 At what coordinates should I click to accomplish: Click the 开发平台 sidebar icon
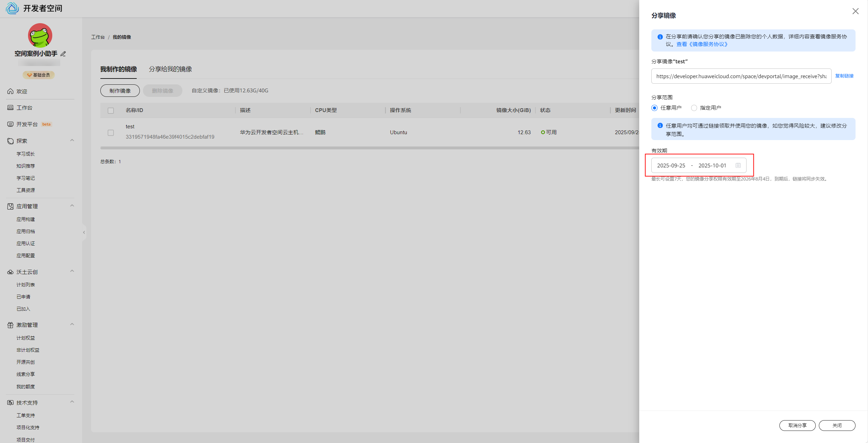[x=10, y=124]
